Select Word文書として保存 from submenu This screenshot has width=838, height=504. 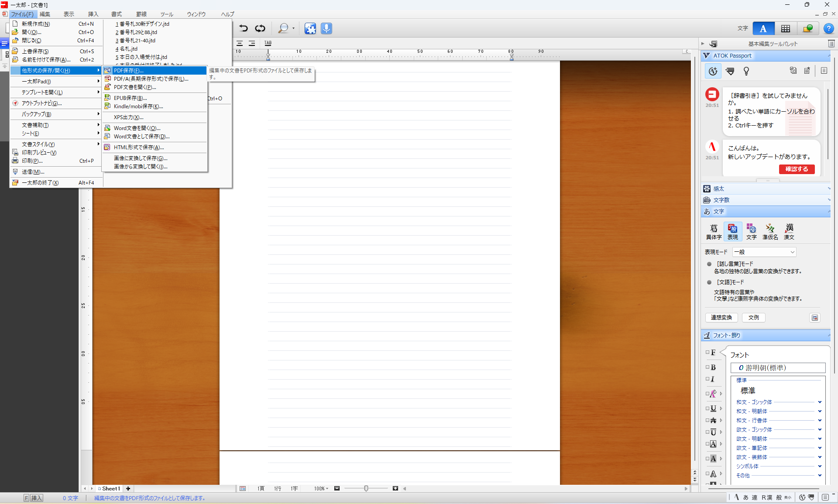[x=141, y=137]
